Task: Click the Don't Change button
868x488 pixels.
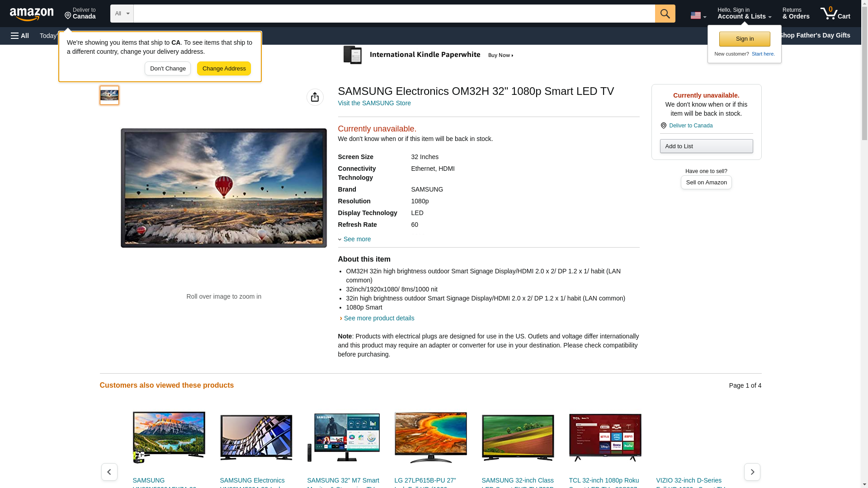Action: [168, 69]
